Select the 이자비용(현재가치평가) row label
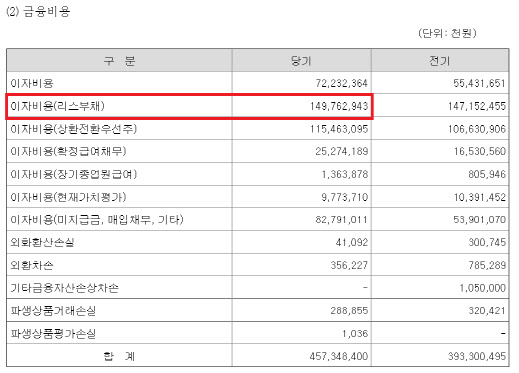 click(x=68, y=197)
